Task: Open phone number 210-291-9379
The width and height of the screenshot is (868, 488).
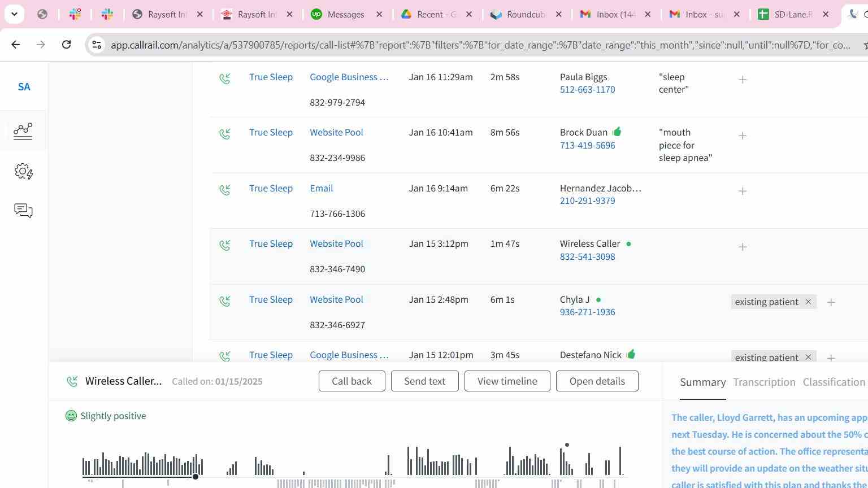Action: [x=588, y=201]
